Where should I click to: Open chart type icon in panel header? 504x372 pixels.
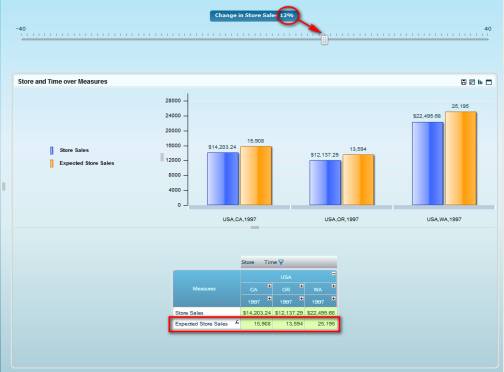click(480, 82)
